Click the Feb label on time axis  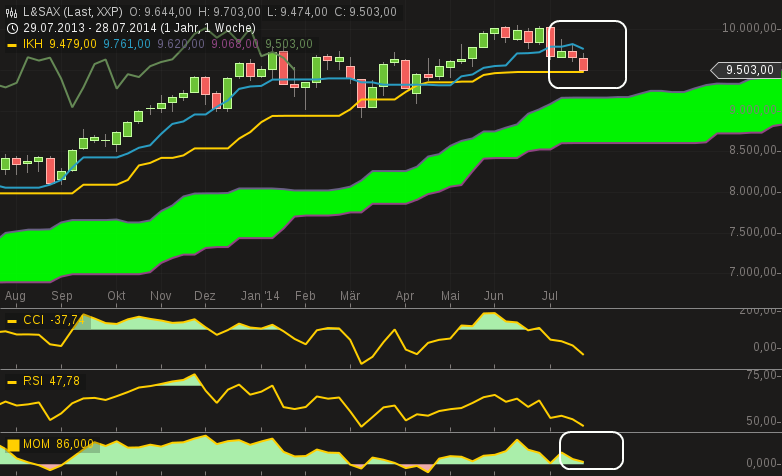tap(305, 296)
